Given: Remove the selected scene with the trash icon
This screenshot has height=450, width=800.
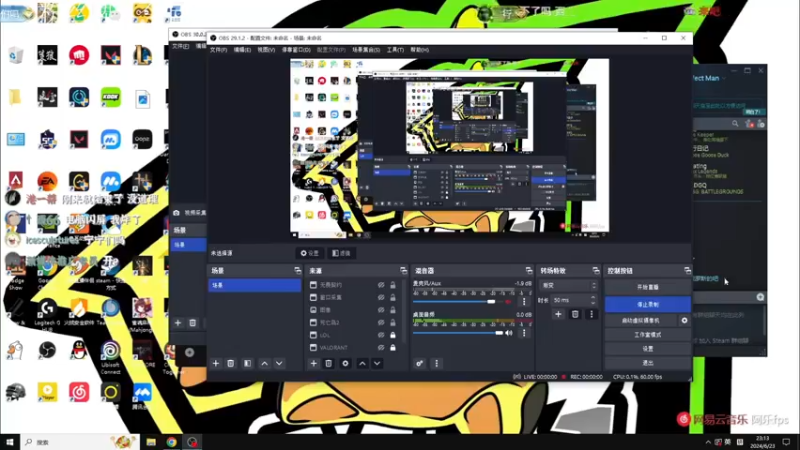Looking at the screenshot, I should click(x=231, y=363).
